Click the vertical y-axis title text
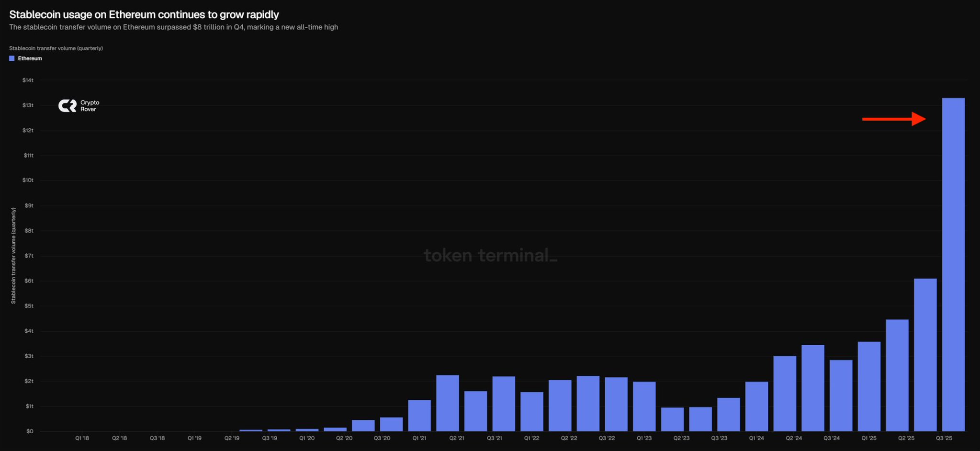980x451 pixels. (13, 256)
